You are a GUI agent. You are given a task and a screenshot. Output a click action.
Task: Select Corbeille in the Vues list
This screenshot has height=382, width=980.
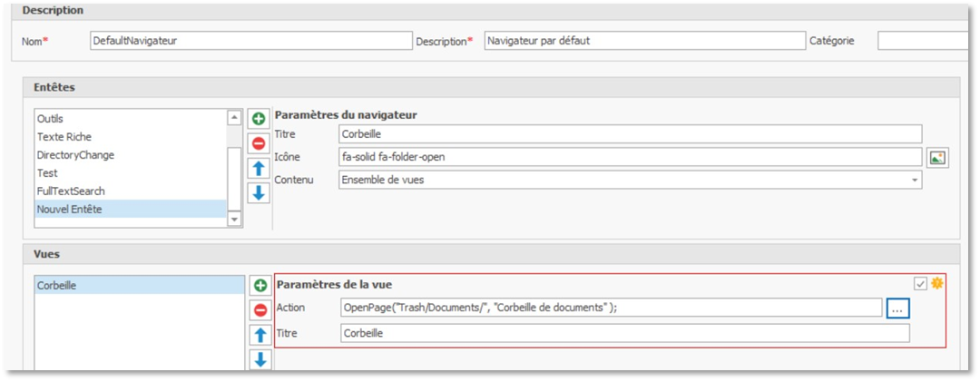coord(57,285)
